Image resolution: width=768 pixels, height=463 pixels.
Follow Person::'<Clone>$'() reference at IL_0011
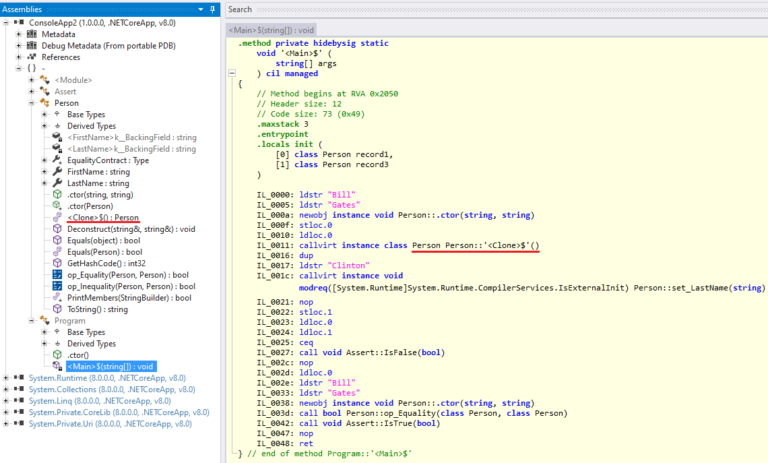[x=492, y=245]
